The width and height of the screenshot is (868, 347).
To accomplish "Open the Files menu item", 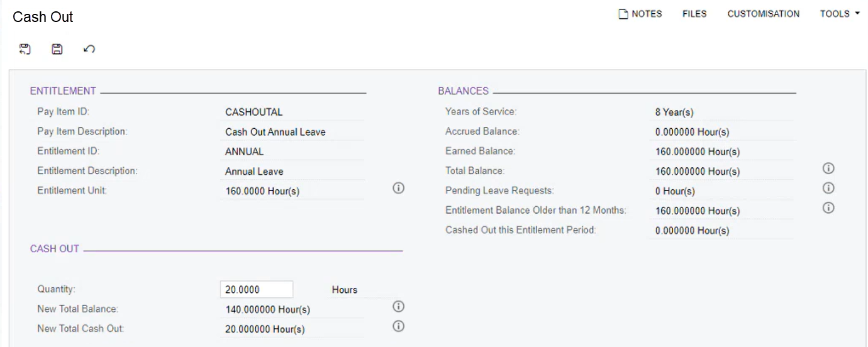I will click(x=694, y=14).
